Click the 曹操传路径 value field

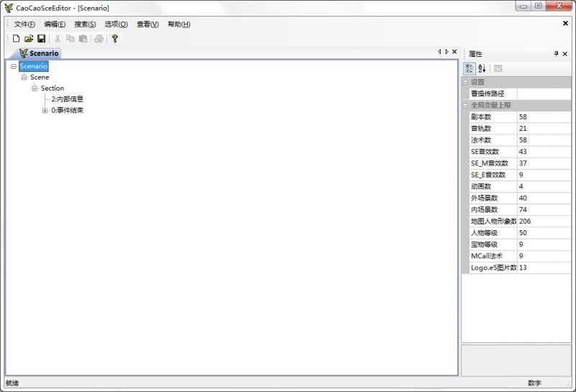click(544, 94)
